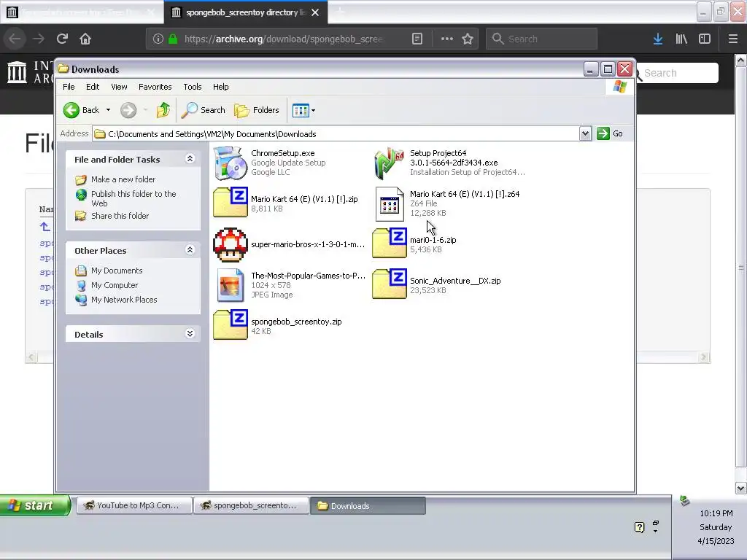Open the Tools menu
747x560 pixels.
coord(193,87)
